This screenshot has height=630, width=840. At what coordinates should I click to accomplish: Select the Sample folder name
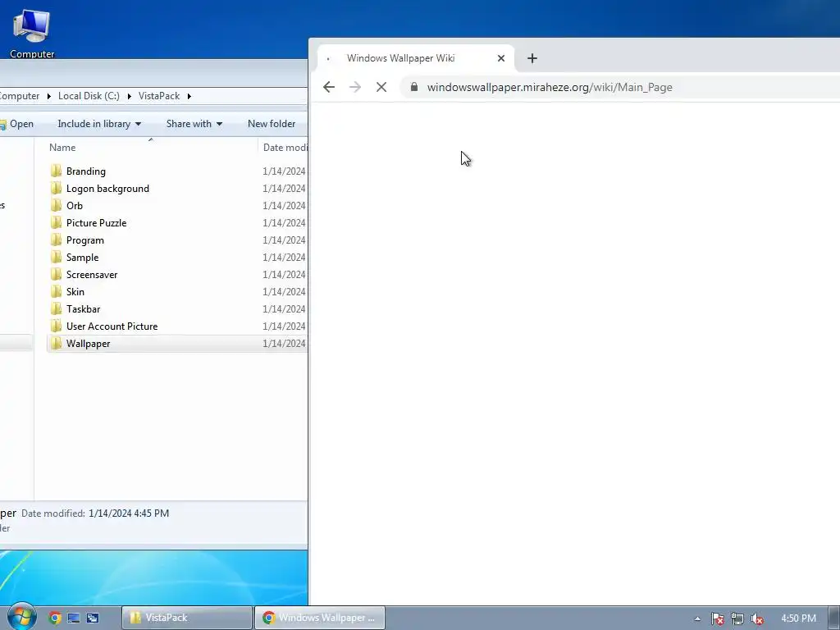coord(83,257)
